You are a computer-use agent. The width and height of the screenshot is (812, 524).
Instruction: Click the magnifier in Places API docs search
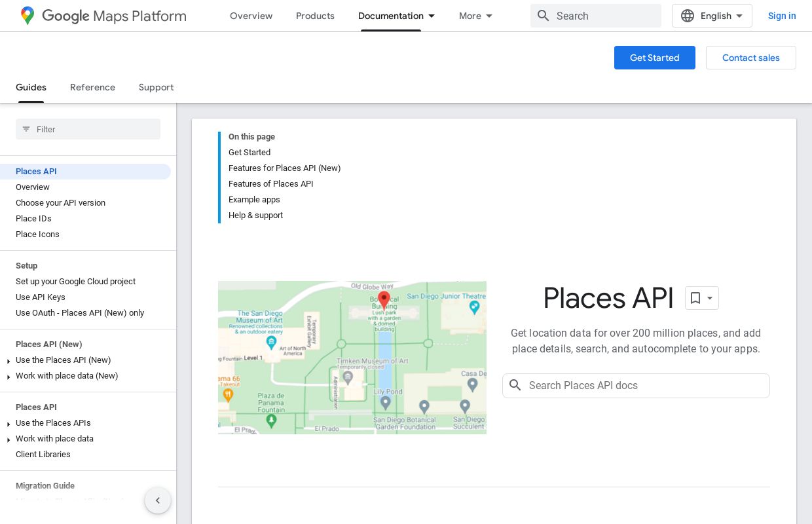tap(515, 385)
